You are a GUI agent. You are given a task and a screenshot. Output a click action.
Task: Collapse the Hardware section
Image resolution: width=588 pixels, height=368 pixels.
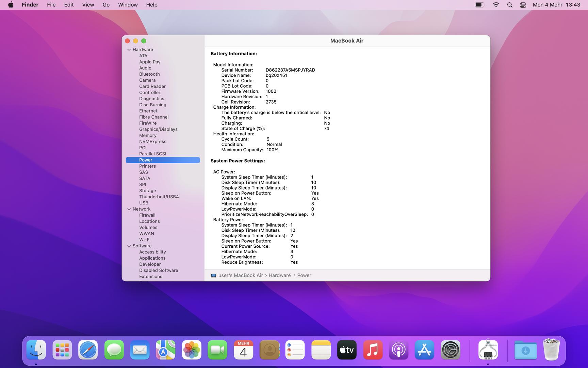(x=129, y=50)
